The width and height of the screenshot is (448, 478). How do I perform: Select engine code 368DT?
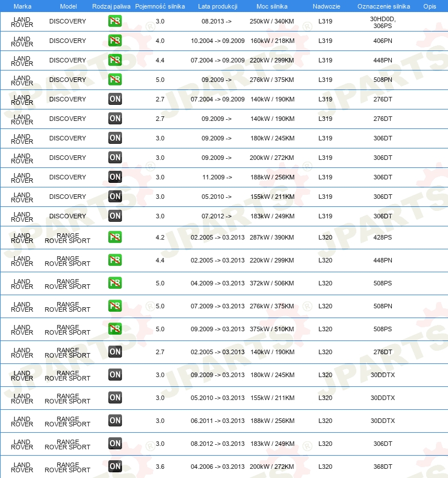point(383,467)
